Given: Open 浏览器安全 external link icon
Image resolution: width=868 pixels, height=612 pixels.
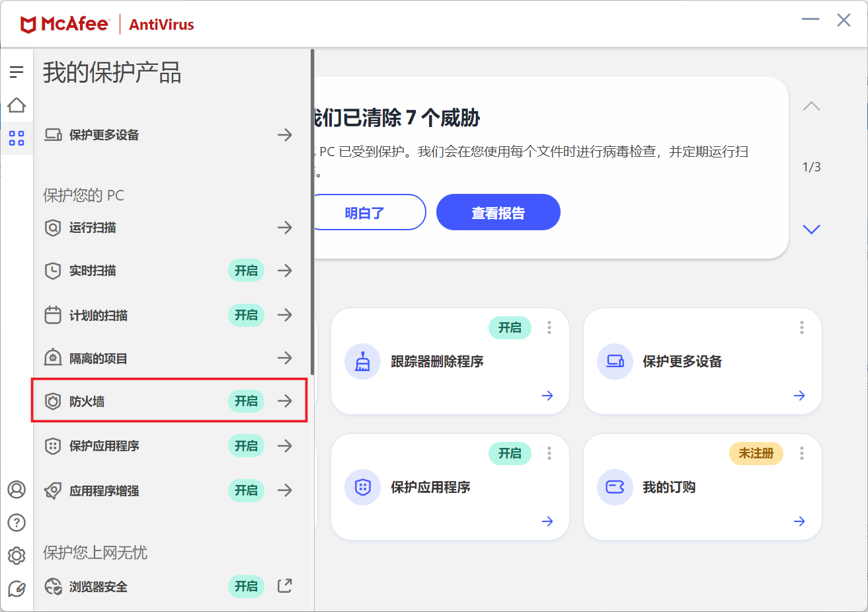Looking at the screenshot, I should click(284, 586).
